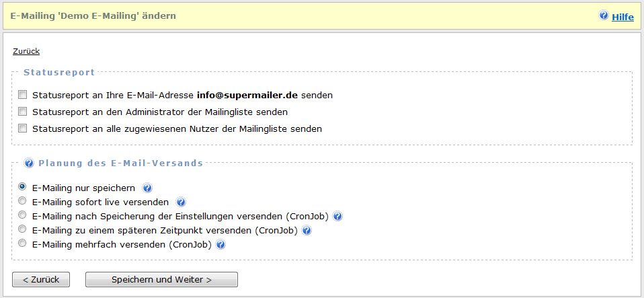Click help icon next to 'Planung des E-Mail-Versands'
Image resolution: width=644 pixels, height=298 pixels.
point(29,163)
